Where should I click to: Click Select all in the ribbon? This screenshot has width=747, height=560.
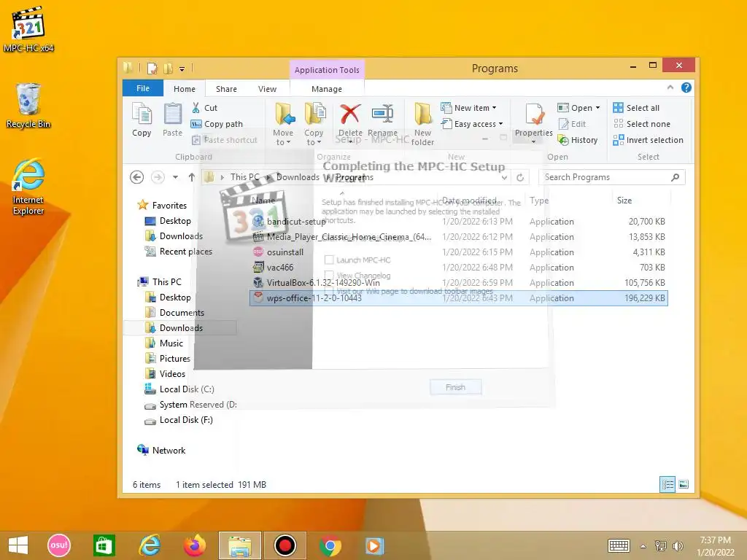coord(636,108)
